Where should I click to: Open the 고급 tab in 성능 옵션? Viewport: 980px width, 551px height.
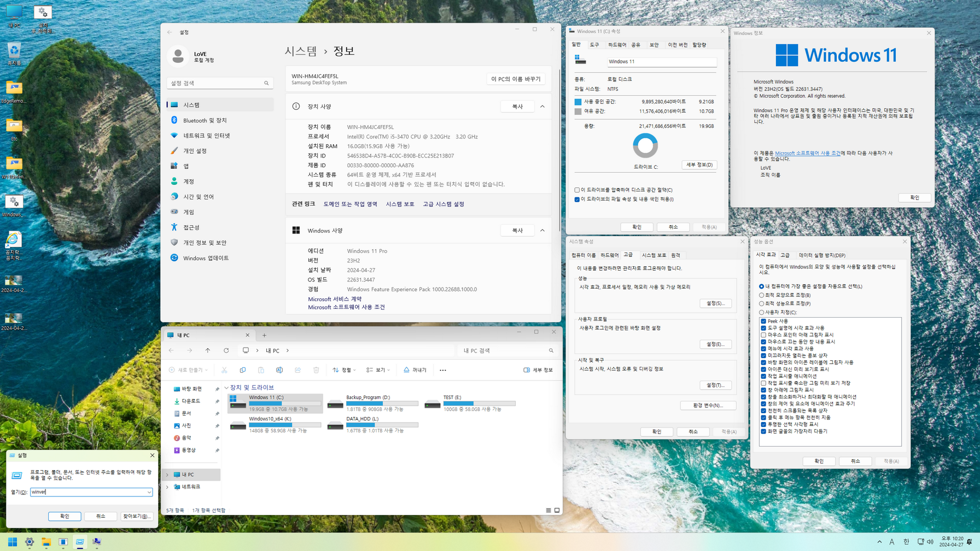785,255
